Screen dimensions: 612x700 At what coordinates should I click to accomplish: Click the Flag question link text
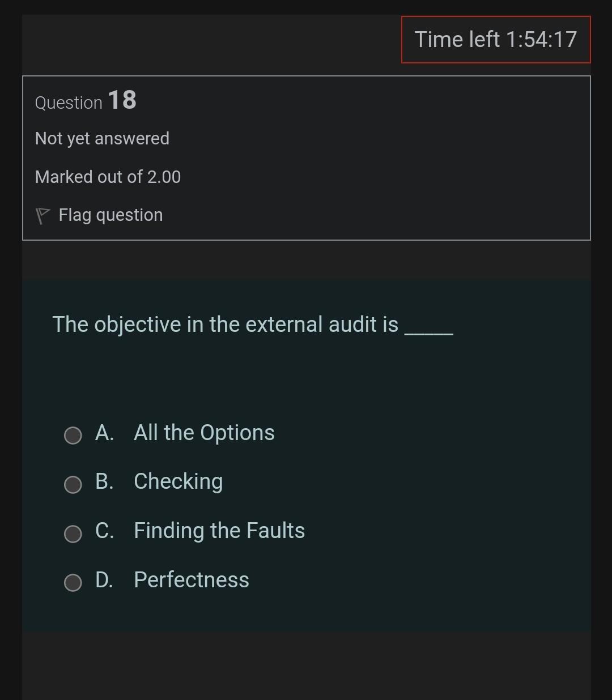[x=110, y=215]
